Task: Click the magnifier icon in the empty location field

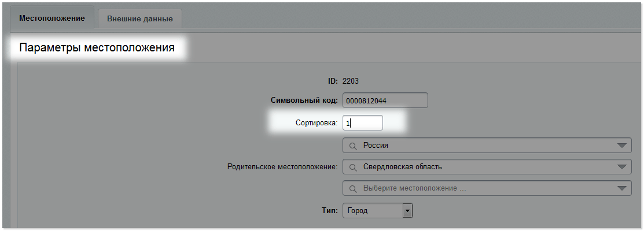Action: pos(353,188)
